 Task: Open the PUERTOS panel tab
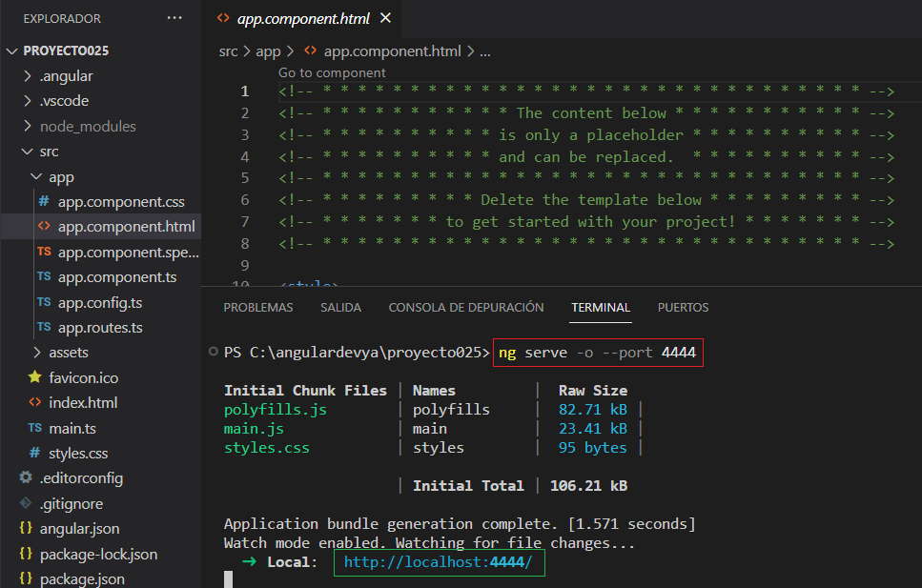click(684, 308)
